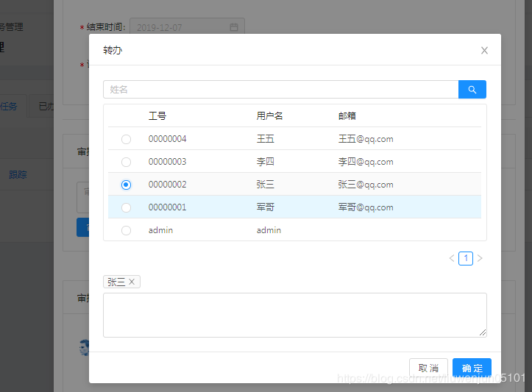Click the 工号 column header
Image resolution: width=532 pixels, height=392 pixels.
[157, 116]
